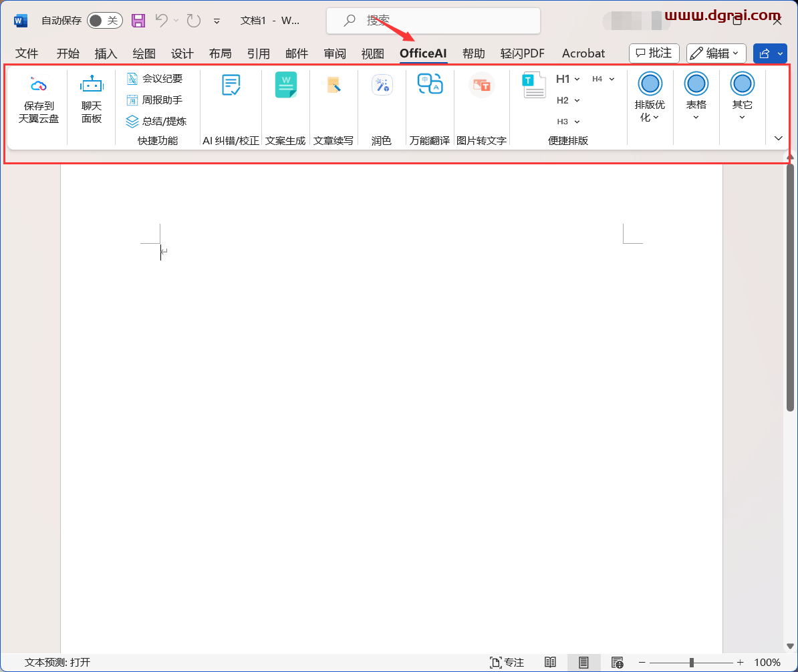This screenshot has height=672, width=798.
Task: Click the 图片转文字 image-to-text icon
Action: click(481, 85)
